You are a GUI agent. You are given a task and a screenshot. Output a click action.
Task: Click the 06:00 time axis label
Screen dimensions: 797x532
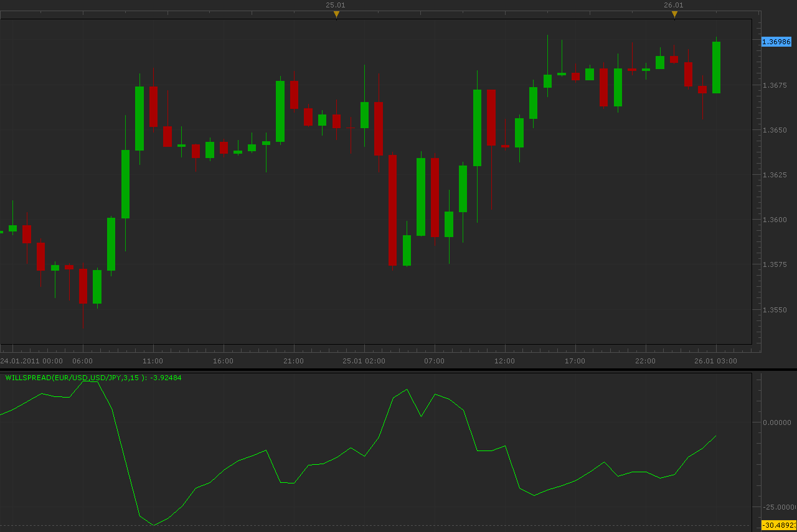pyautogui.click(x=83, y=361)
